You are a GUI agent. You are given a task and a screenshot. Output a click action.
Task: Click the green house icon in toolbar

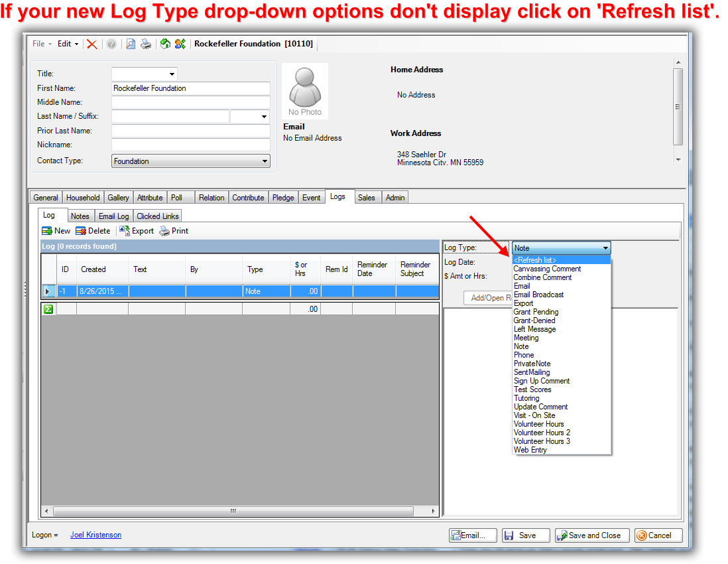165,44
